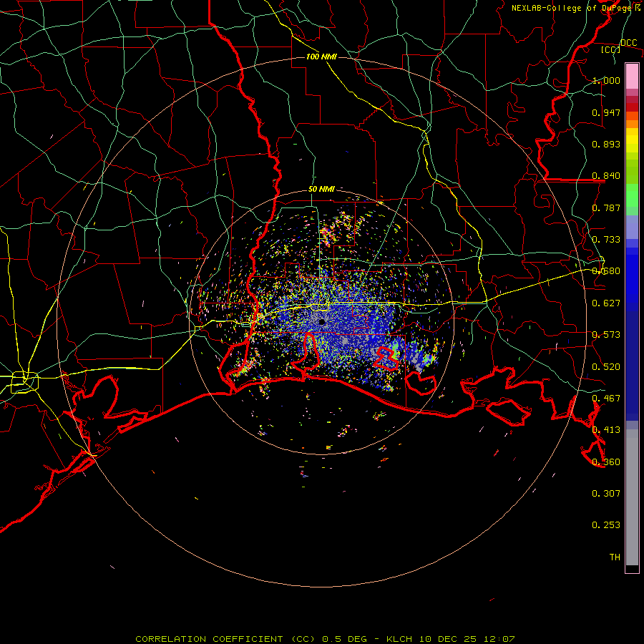The width and height of the screenshot is (644, 644).
Task: Click the [CC] unit label above the color bar
Action: (611, 49)
